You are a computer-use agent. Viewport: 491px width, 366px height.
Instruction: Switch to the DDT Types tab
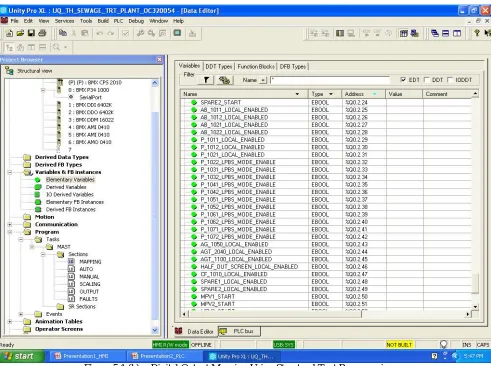(219, 66)
